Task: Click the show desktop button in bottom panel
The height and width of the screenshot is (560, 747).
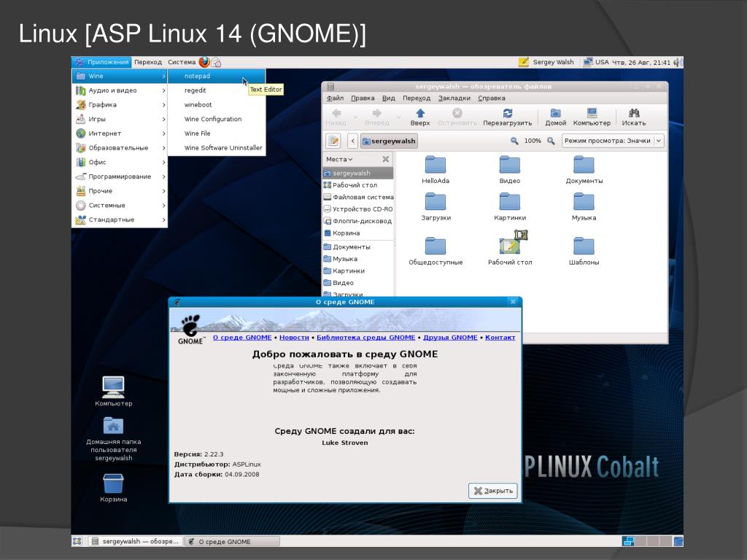Action: point(77,541)
